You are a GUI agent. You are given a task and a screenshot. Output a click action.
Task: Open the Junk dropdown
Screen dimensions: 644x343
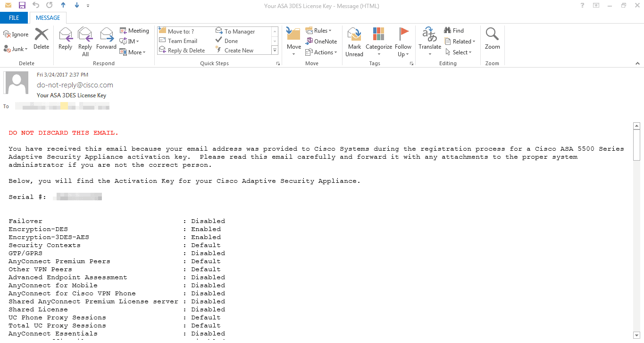pos(16,49)
